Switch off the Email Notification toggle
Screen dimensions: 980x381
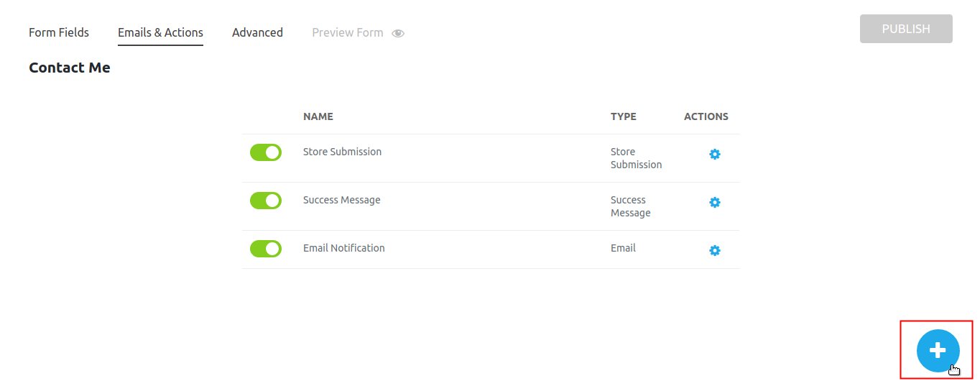click(266, 249)
